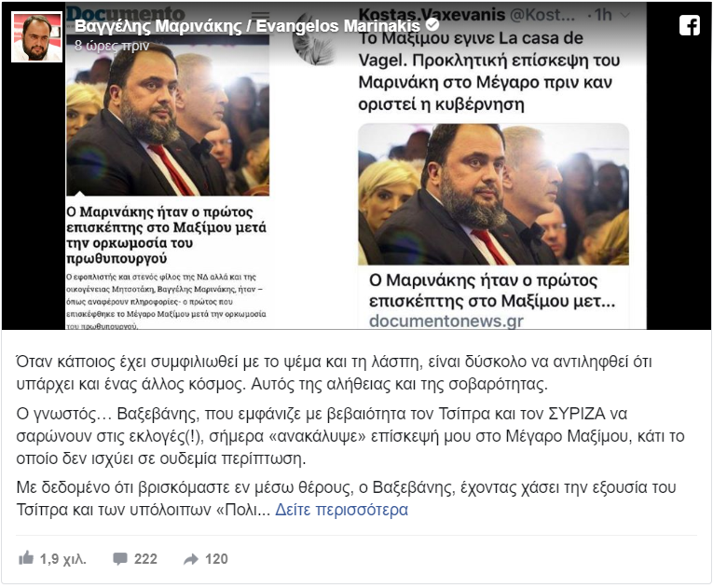Open the 222 comments count
Image resolution: width=713 pixels, height=588 pixels.
pos(145,559)
